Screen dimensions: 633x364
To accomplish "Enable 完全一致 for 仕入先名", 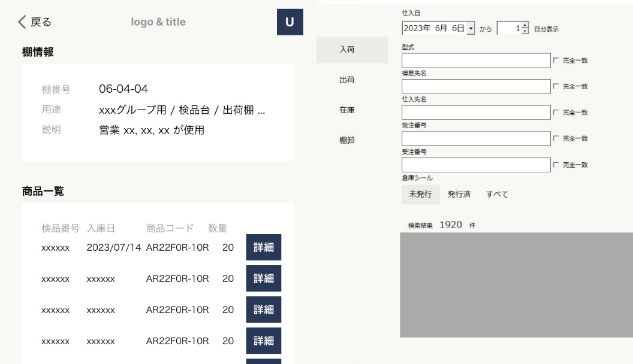I will (x=556, y=112).
